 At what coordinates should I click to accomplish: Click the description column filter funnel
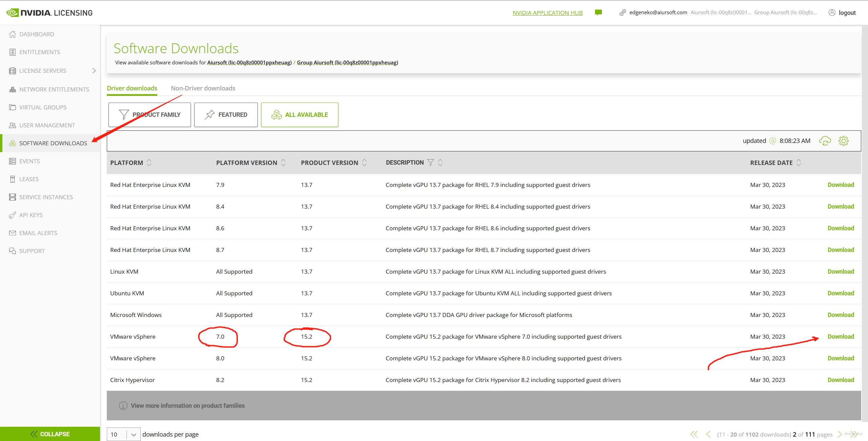pyautogui.click(x=431, y=163)
